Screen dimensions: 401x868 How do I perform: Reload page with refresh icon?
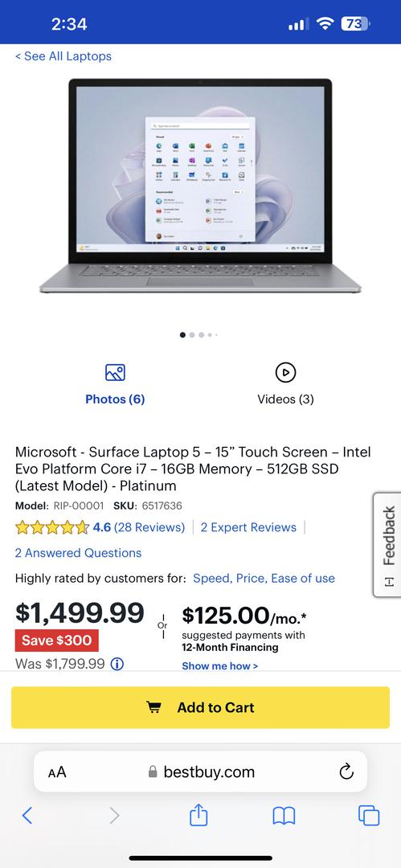pos(346,771)
